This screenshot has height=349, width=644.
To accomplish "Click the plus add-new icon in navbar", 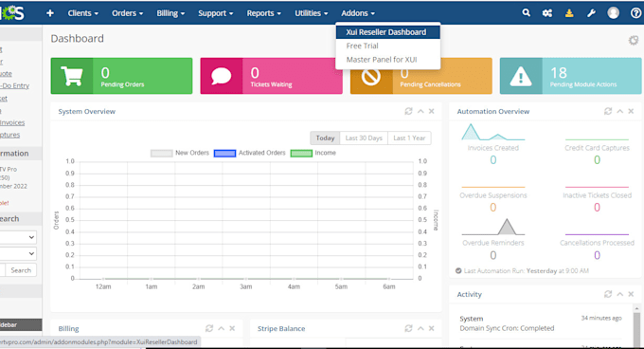I will point(50,13).
